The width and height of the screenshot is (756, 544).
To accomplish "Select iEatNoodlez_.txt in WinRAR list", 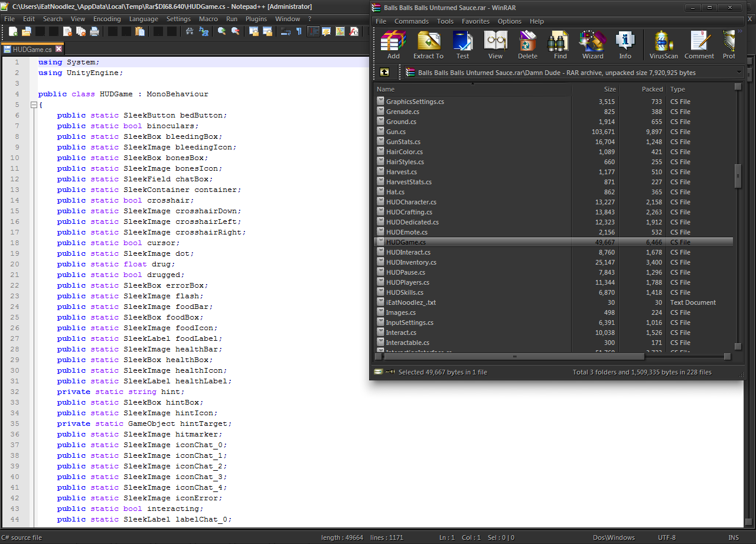I will (x=553, y=302).
